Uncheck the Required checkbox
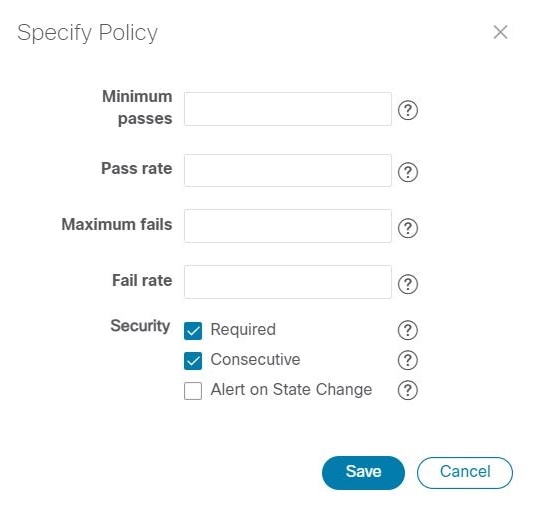 click(x=193, y=331)
